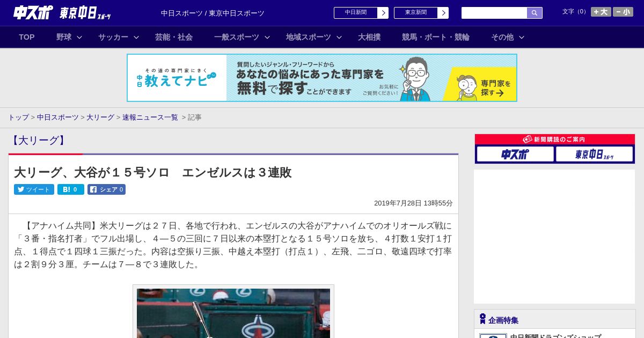
Task: Go to 中日スポーツ in breadcrumb
Action: point(58,117)
